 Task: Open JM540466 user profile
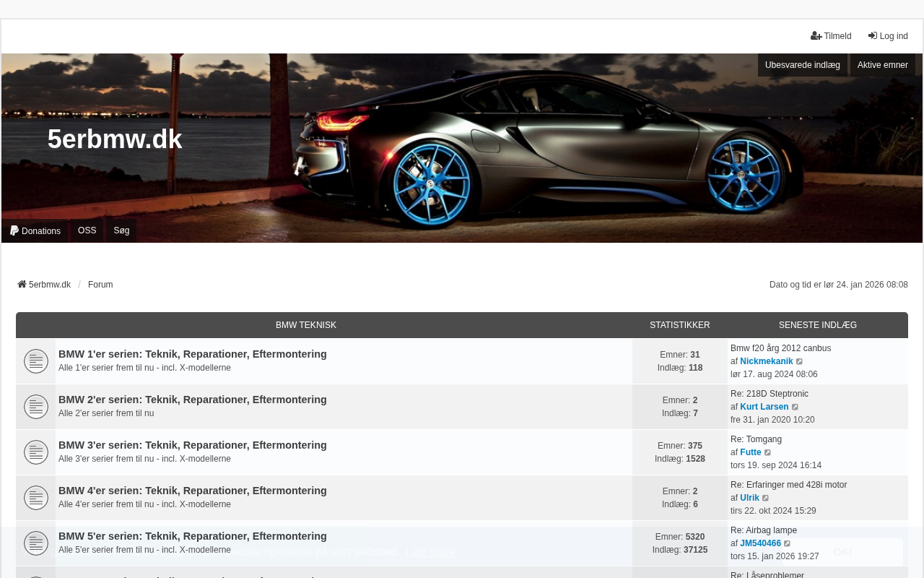coord(760,543)
